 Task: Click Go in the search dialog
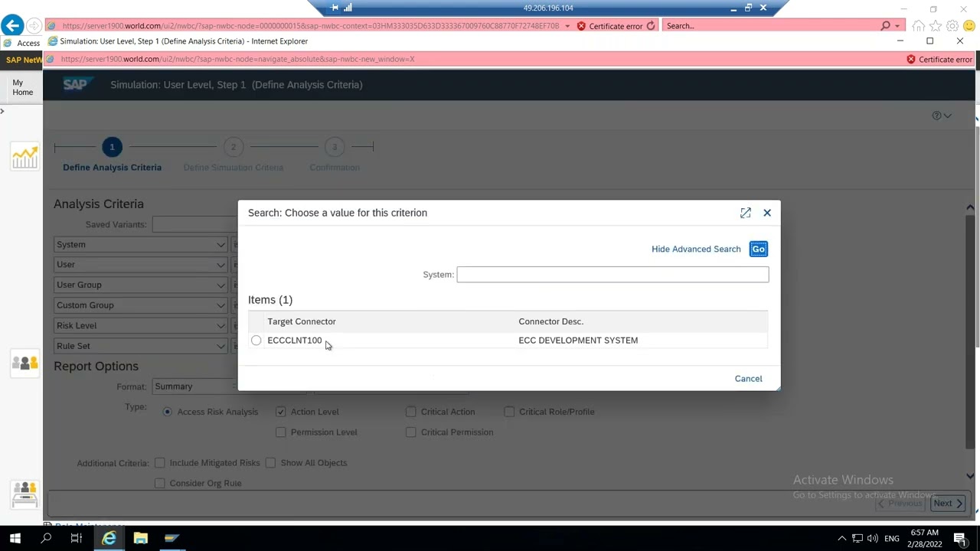[x=758, y=249]
